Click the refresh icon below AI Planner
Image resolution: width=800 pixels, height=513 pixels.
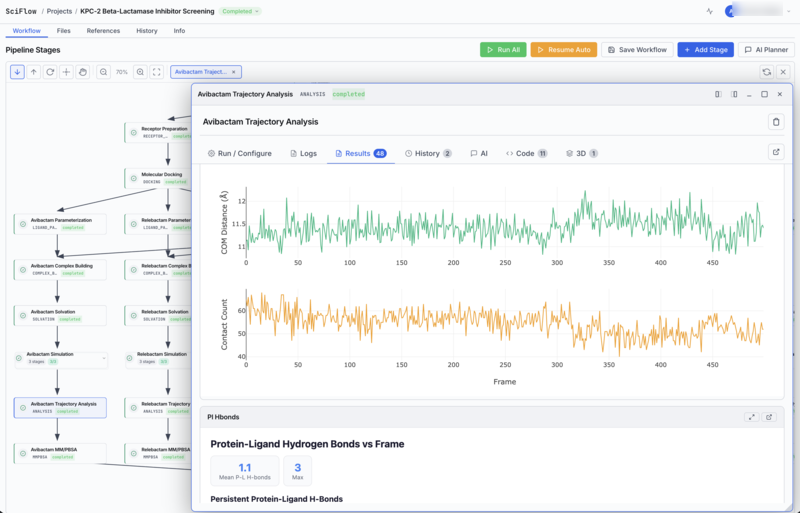[x=766, y=72]
